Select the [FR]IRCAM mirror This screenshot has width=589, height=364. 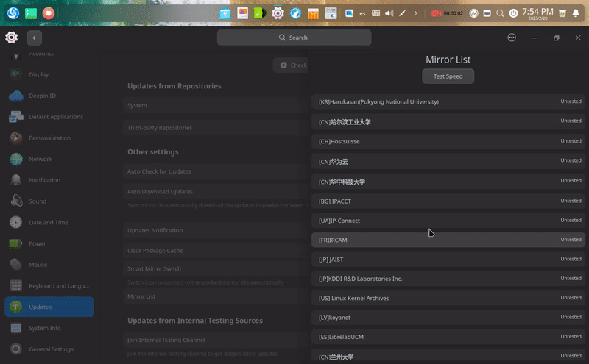pos(448,240)
